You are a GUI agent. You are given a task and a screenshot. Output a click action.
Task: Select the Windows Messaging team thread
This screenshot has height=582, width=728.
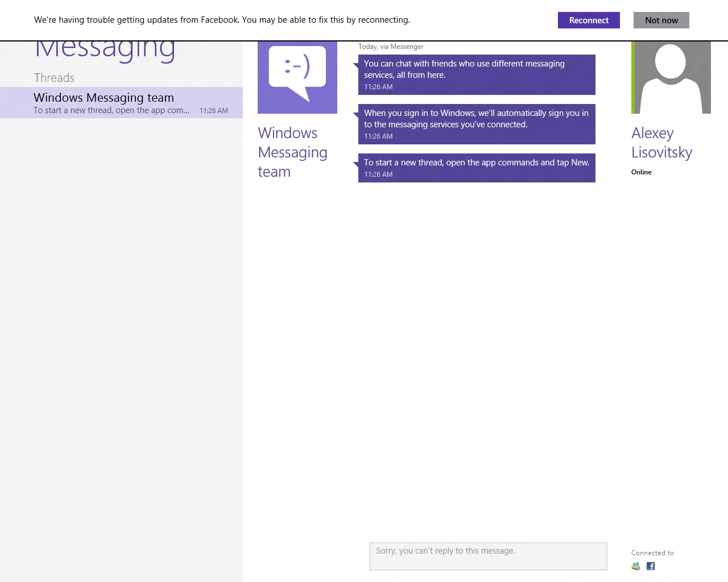click(121, 103)
